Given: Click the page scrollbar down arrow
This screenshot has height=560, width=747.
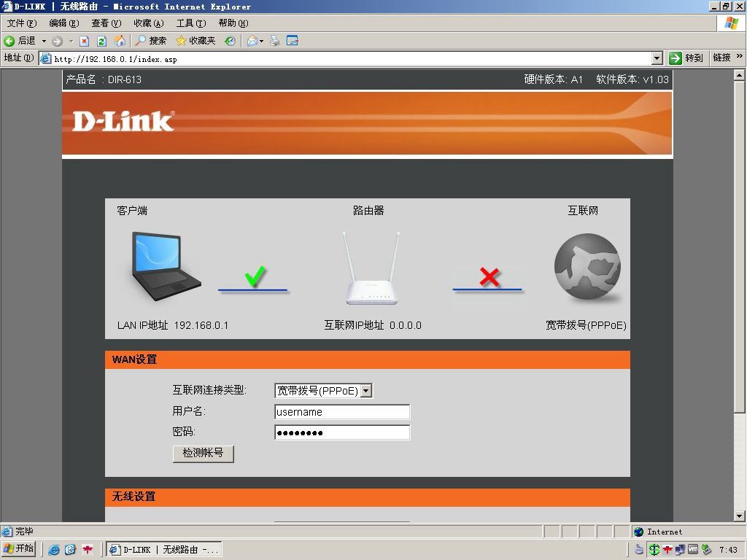Looking at the screenshot, I should tap(739, 516).
